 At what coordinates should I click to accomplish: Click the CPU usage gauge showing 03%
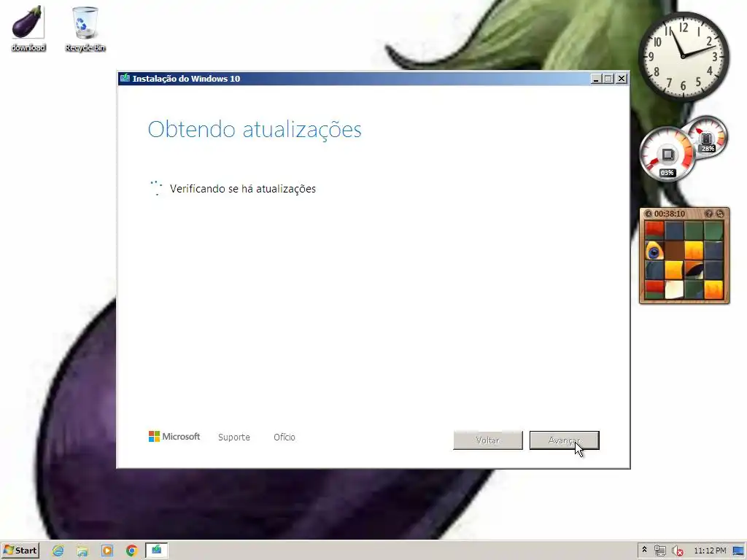pyautogui.click(x=667, y=155)
